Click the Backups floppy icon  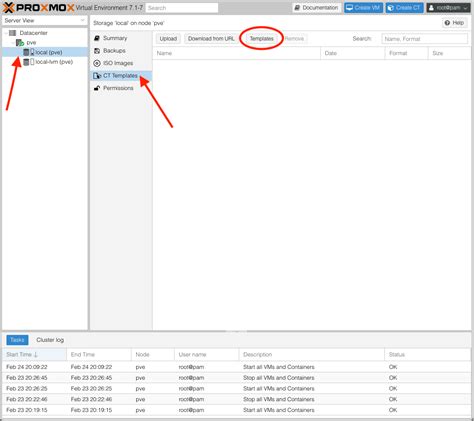click(x=97, y=51)
